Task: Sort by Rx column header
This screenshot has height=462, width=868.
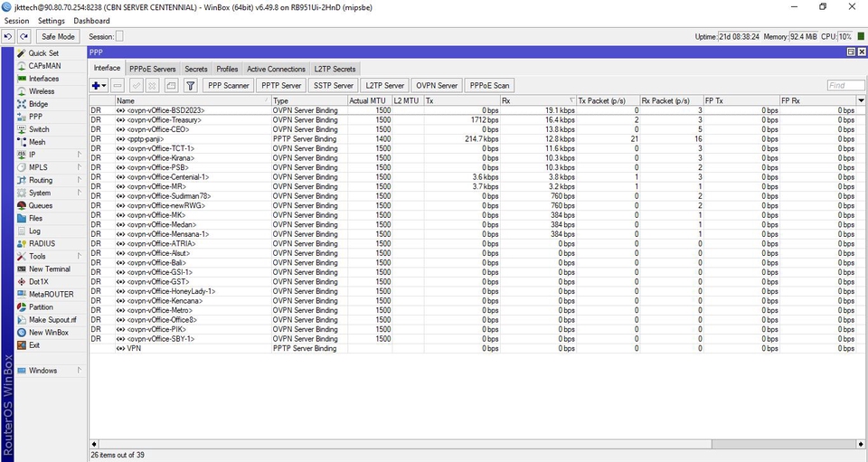Action: (x=538, y=100)
